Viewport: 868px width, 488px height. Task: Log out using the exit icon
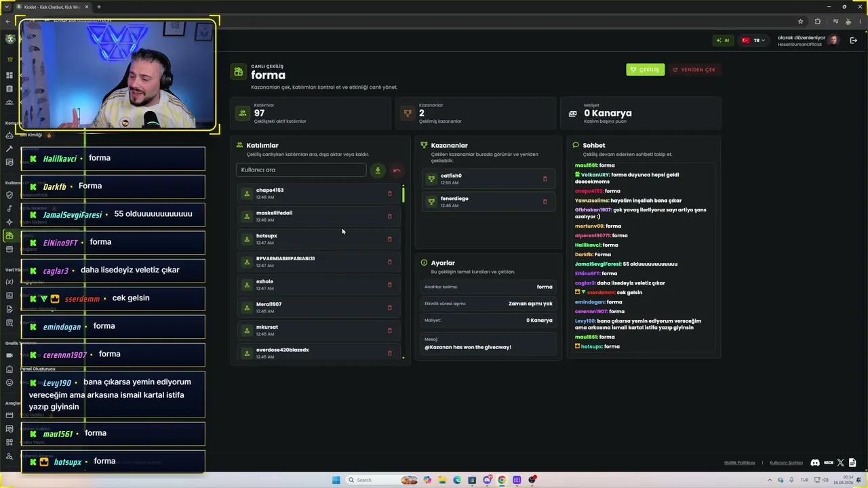pyautogui.click(x=854, y=41)
